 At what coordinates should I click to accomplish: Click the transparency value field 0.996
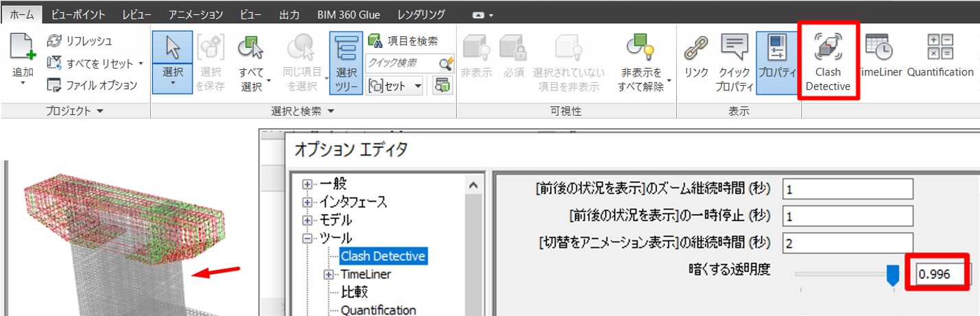[x=942, y=274]
